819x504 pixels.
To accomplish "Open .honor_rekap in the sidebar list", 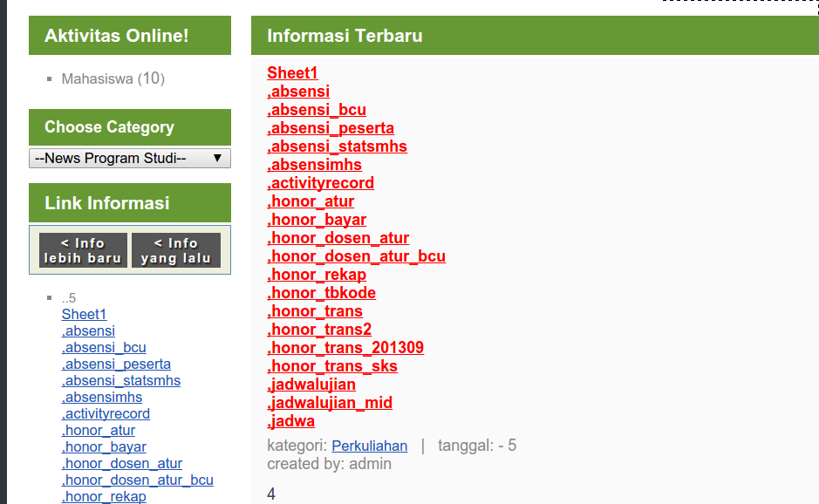I will tap(104, 496).
